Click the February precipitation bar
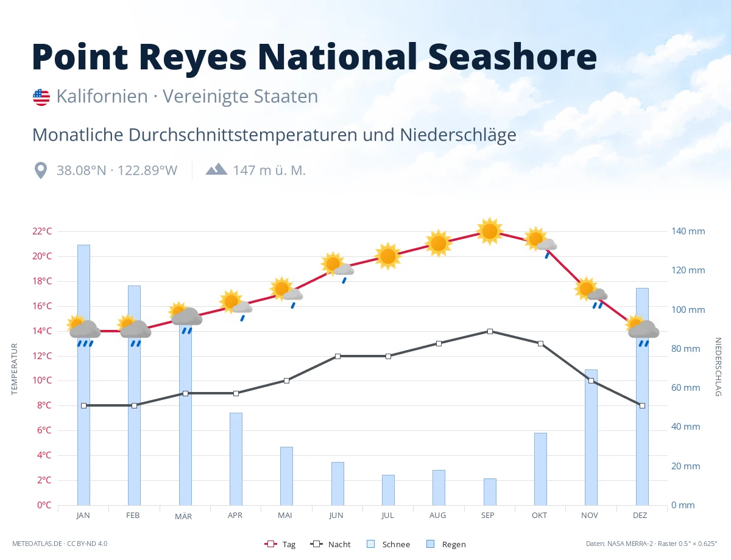The image size is (731, 560). pyautogui.click(x=134, y=396)
